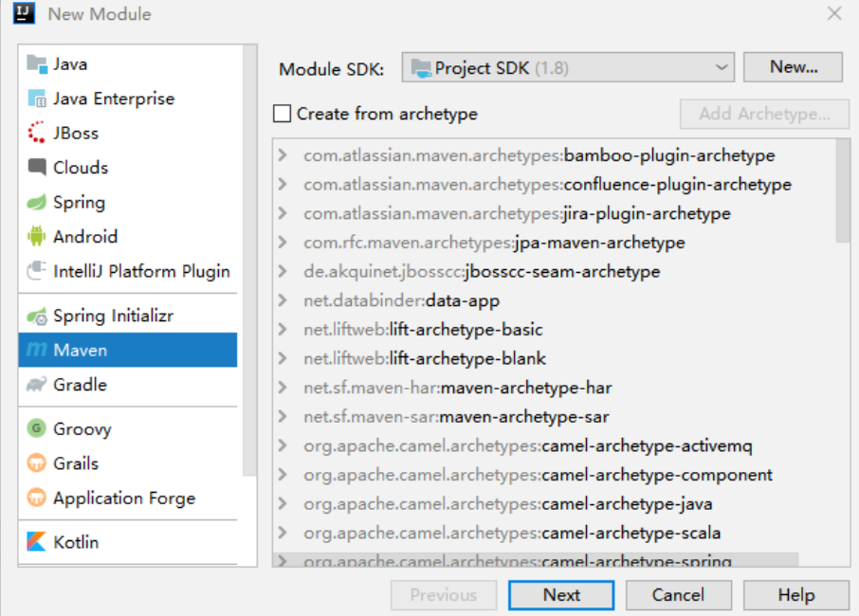
Task: Click the Spring Initializr icon
Action: click(x=37, y=316)
